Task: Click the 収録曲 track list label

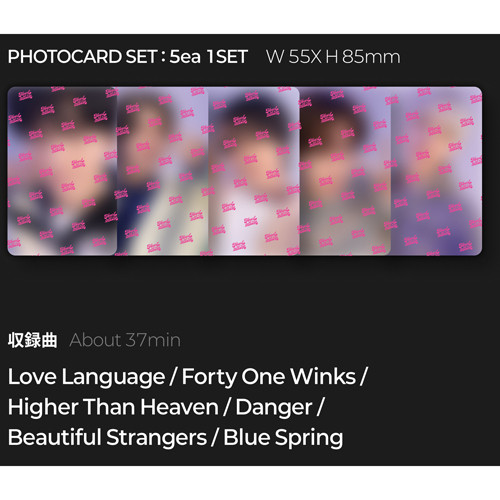Action: (x=33, y=340)
